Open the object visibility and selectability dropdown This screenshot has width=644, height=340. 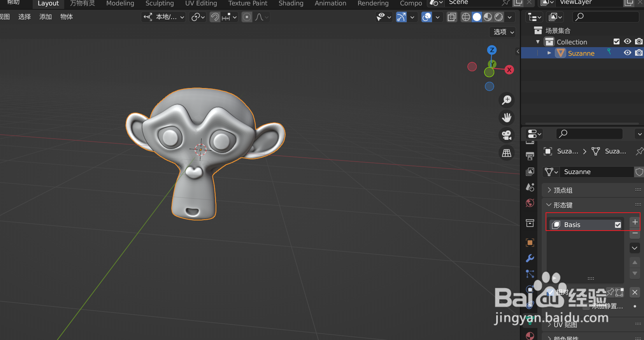tap(384, 17)
